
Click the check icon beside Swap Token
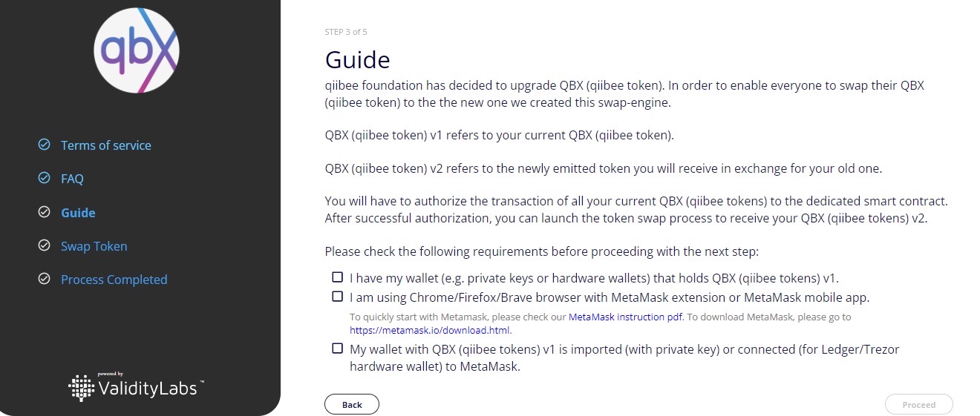44,245
